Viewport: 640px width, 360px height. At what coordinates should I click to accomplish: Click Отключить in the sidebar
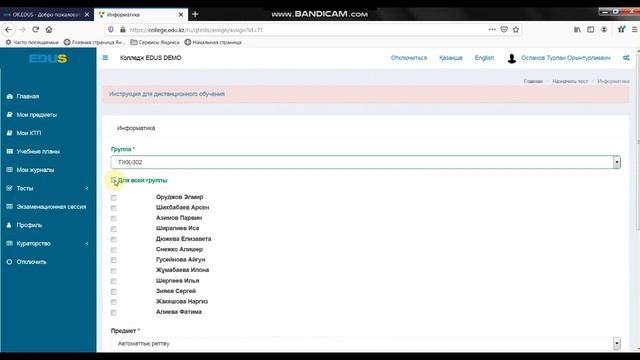pos(31,262)
